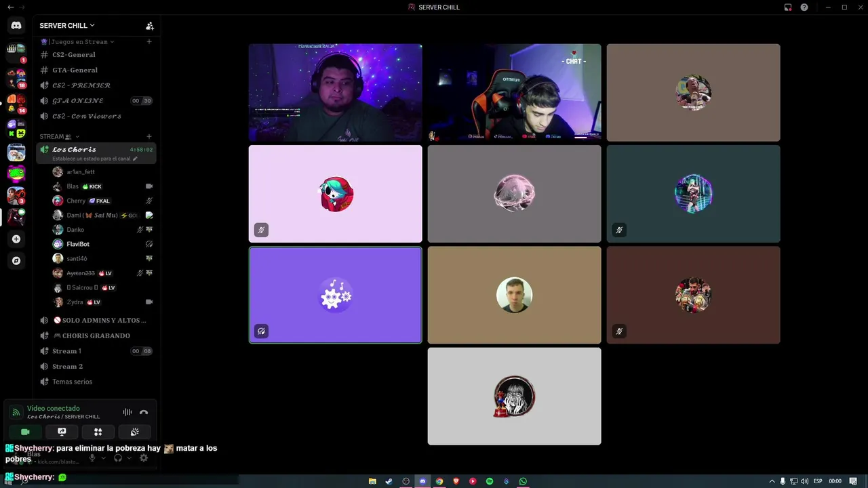The image size is (868, 488).
Task: Open headphone output options chevron
Action: coord(129,458)
